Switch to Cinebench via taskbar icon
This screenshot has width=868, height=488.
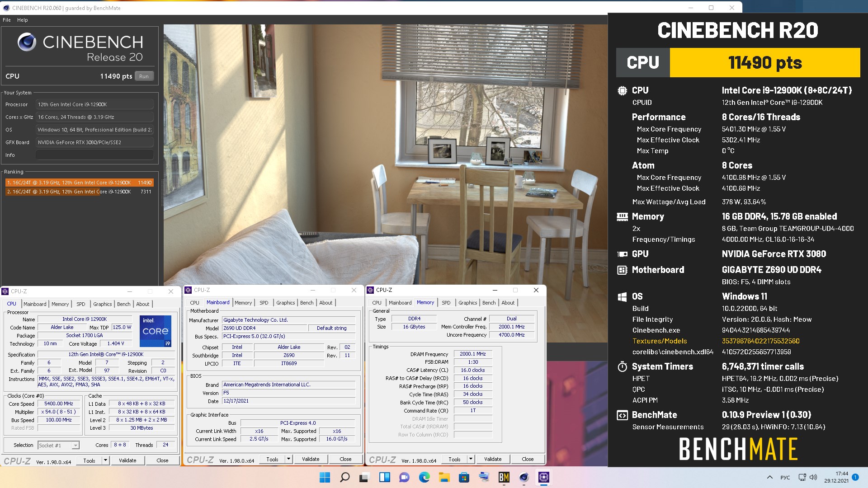[524, 477]
